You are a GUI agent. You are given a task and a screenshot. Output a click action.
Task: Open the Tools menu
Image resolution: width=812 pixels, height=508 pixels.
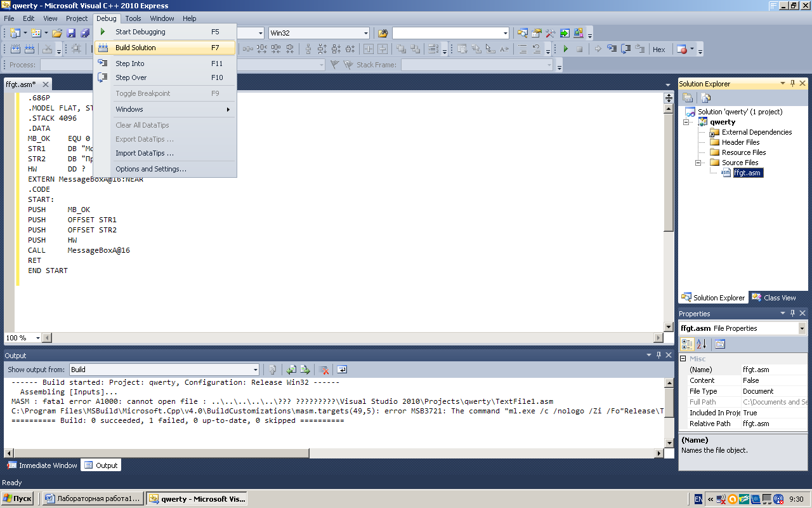point(133,18)
